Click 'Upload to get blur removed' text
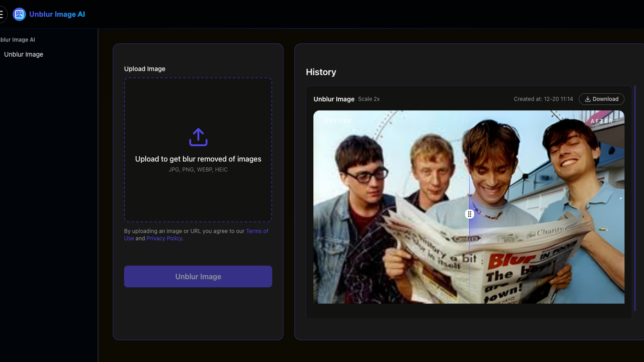 (198, 159)
